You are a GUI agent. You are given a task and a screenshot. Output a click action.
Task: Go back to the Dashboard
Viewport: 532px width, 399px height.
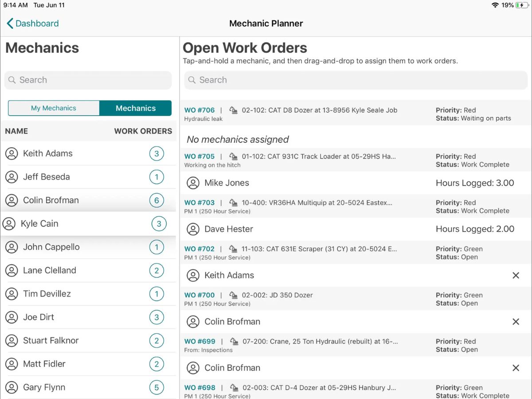coord(33,23)
